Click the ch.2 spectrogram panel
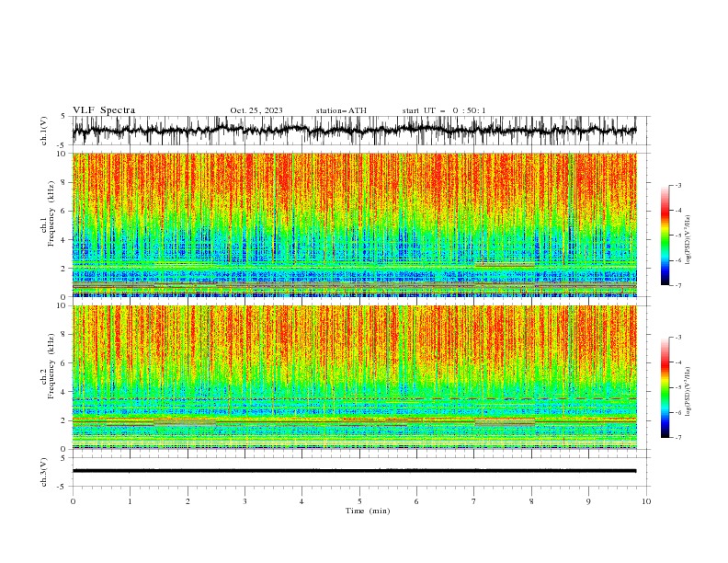This screenshot has width=728, height=563. [355, 377]
